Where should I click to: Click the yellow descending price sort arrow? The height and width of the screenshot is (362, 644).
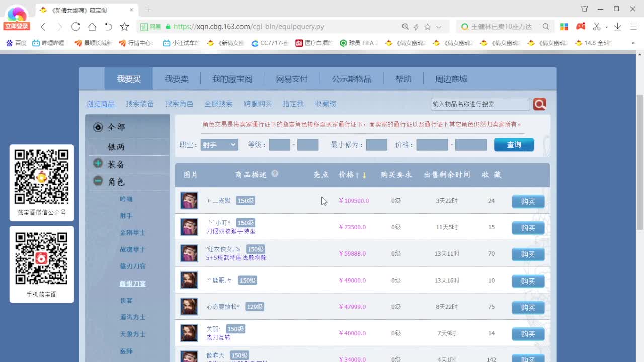[x=363, y=175]
